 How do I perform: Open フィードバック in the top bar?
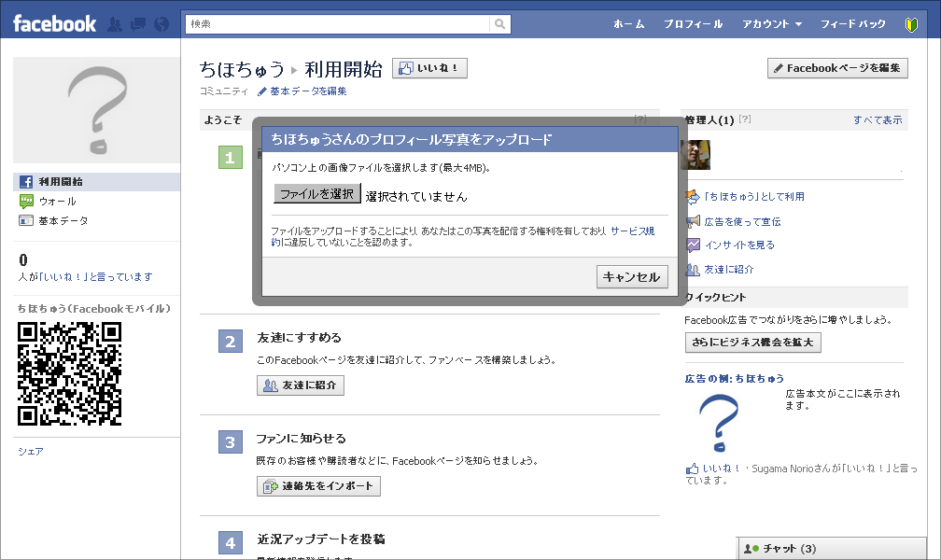[x=853, y=24]
